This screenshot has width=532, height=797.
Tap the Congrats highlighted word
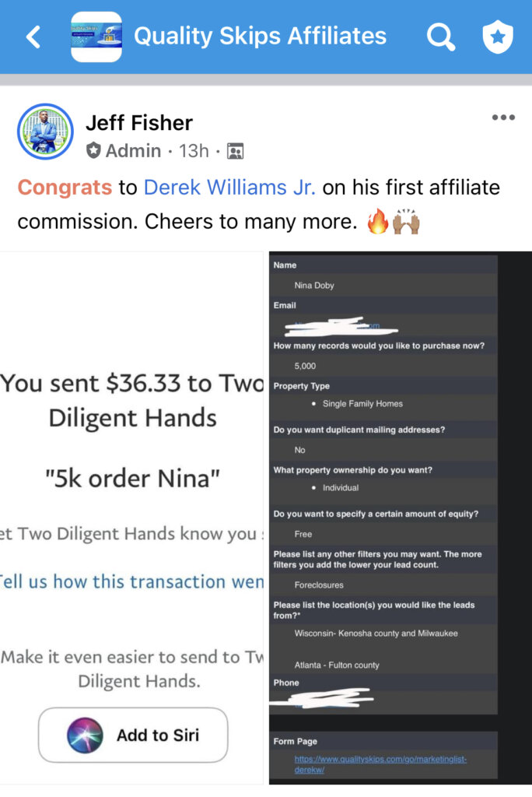(x=65, y=187)
